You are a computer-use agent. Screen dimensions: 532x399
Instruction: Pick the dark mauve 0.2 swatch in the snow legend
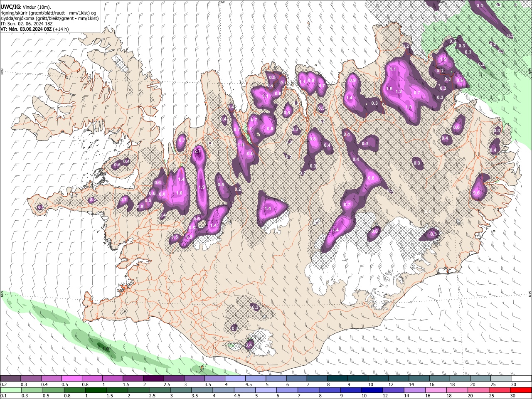(10, 378)
